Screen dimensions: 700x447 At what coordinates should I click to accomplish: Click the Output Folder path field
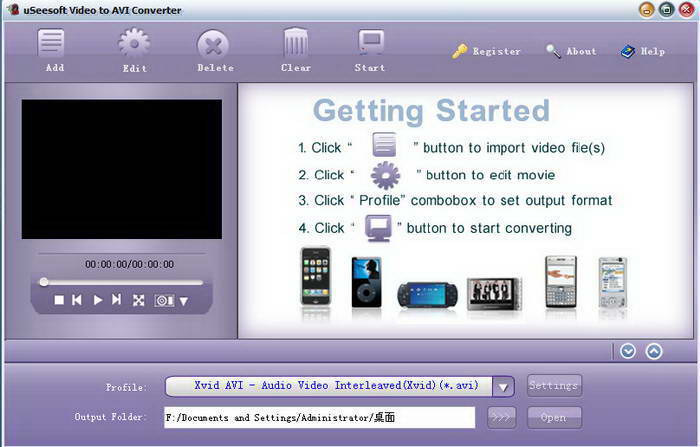320,418
